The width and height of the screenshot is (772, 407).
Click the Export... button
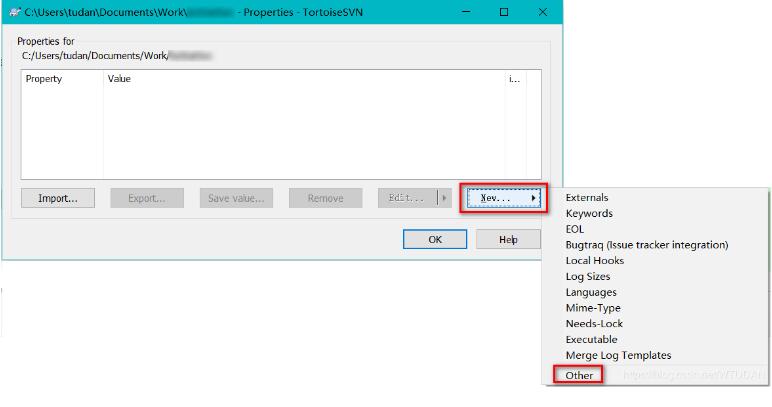[x=147, y=198]
